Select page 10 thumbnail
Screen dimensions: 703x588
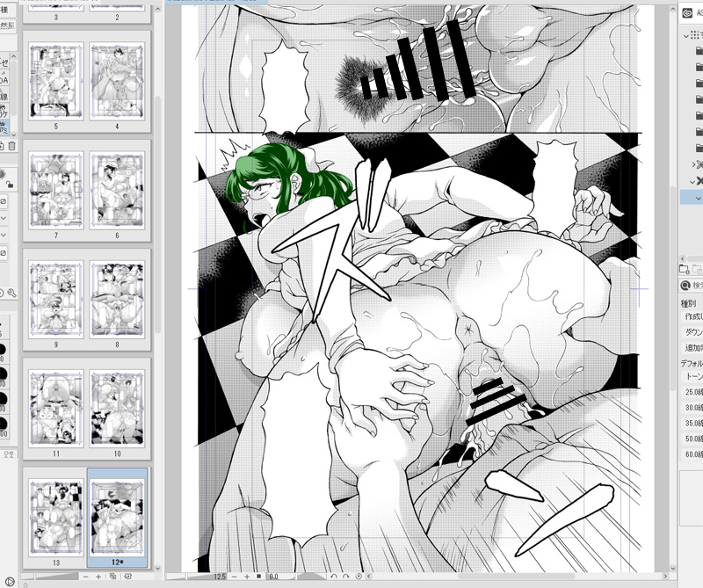pos(117,408)
